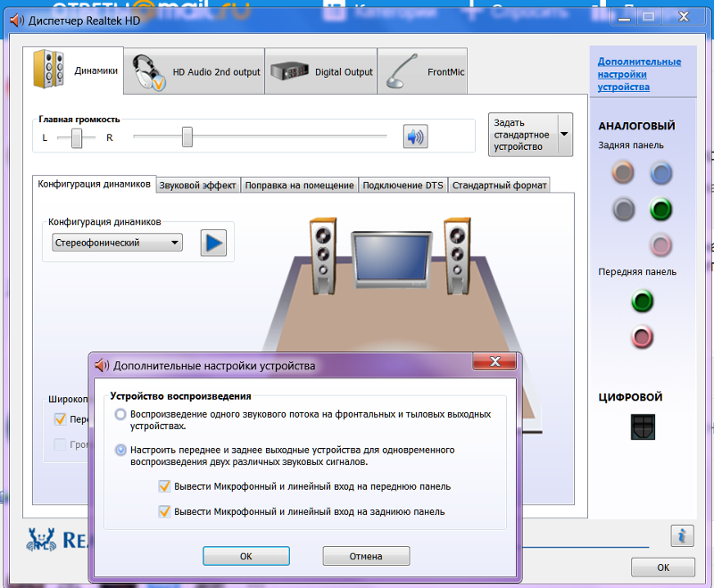Confirm dialog settings with OK button

[x=246, y=556]
